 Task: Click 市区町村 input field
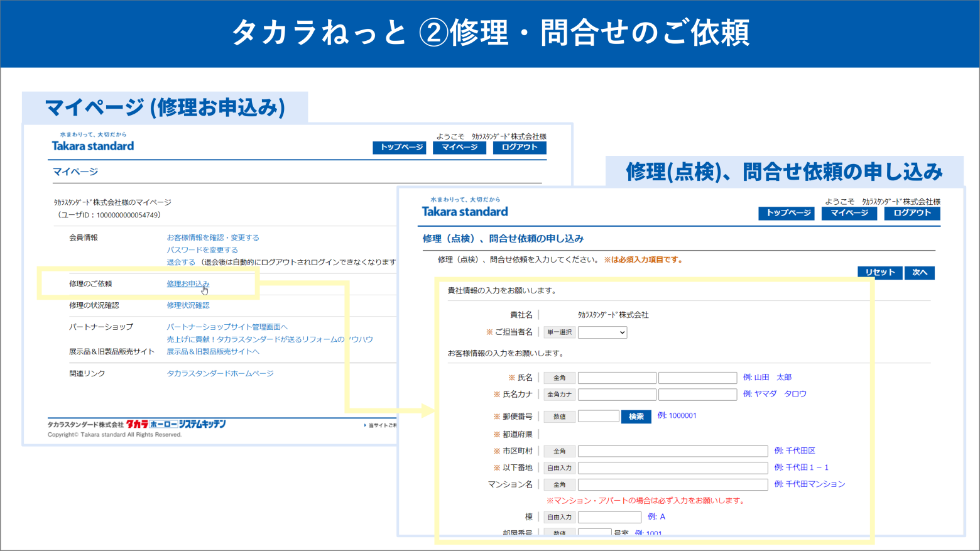click(673, 451)
